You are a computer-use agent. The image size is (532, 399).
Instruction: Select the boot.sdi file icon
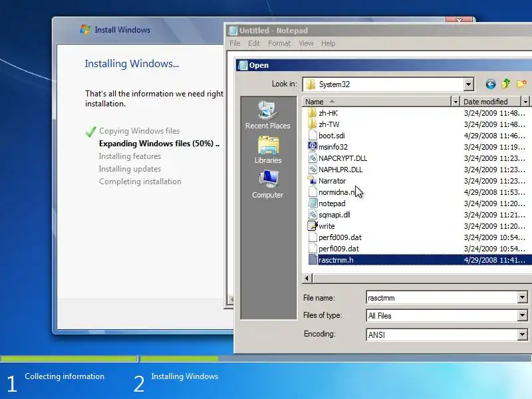point(312,136)
